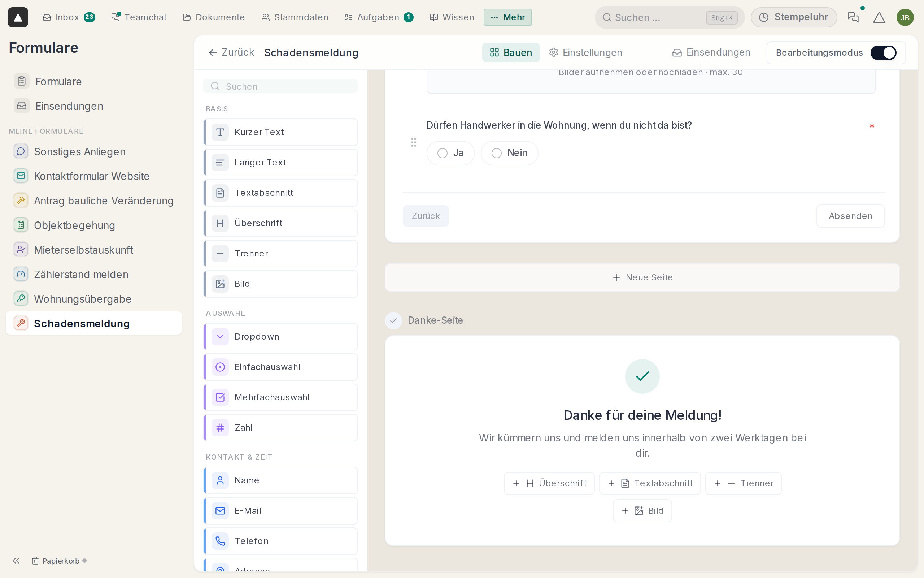Click the app logo triangle icon

[18, 17]
